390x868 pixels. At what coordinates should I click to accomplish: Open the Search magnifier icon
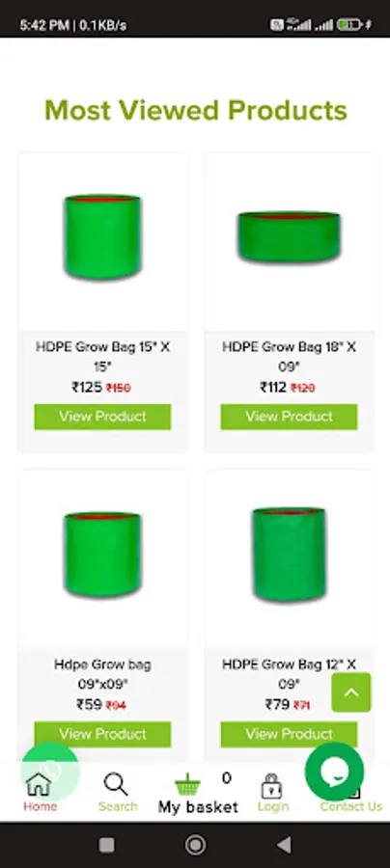pyautogui.click(x=117, y=784)
